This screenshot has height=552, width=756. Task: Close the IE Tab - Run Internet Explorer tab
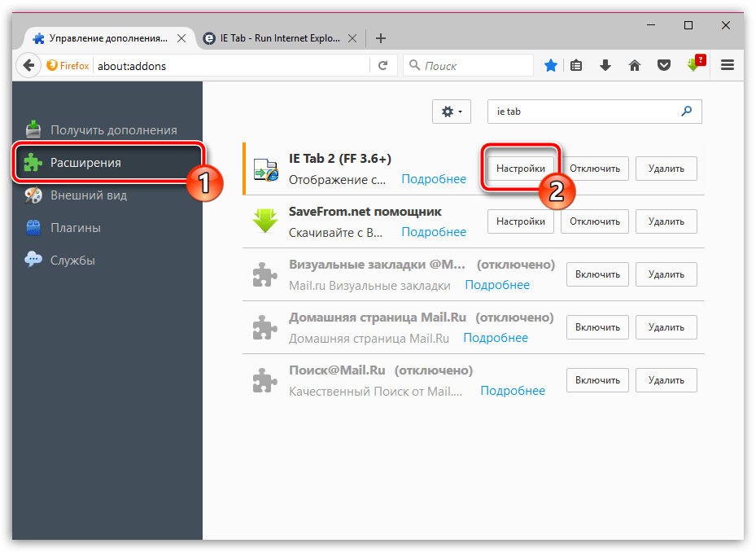(352, 38)
